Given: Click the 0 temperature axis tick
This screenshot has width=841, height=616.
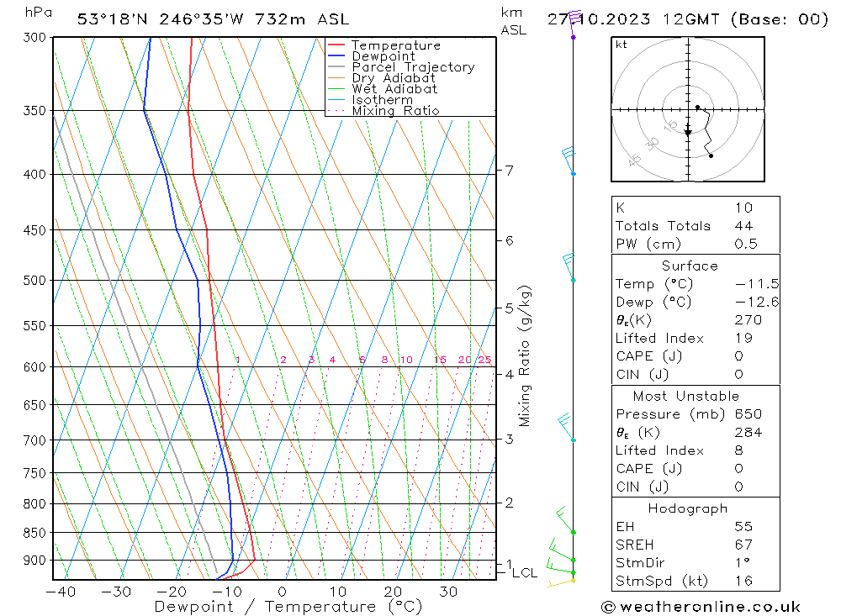Looking at the screenshot, I should point(282,592).
